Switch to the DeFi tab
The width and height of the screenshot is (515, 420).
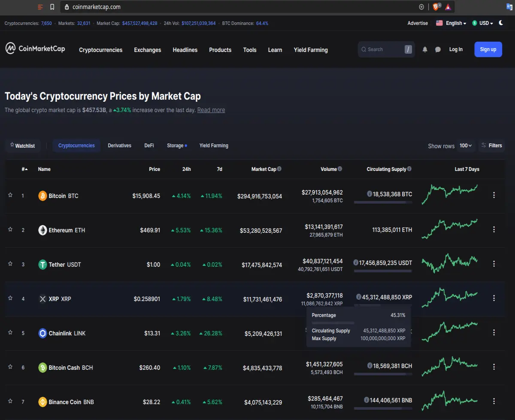click(149, 146)
